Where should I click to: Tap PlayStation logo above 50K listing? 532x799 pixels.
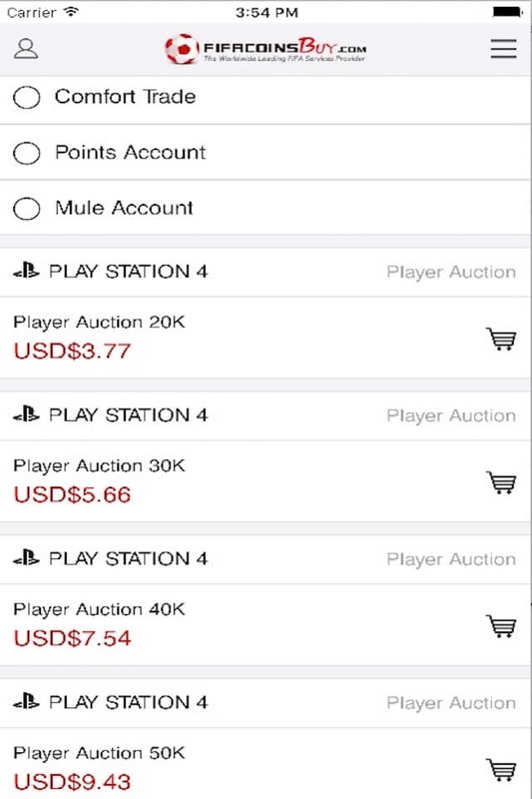27,702
